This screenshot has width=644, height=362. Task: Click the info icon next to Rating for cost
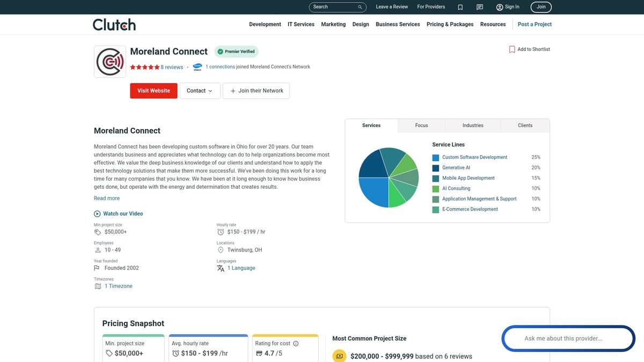coord(296,344)
